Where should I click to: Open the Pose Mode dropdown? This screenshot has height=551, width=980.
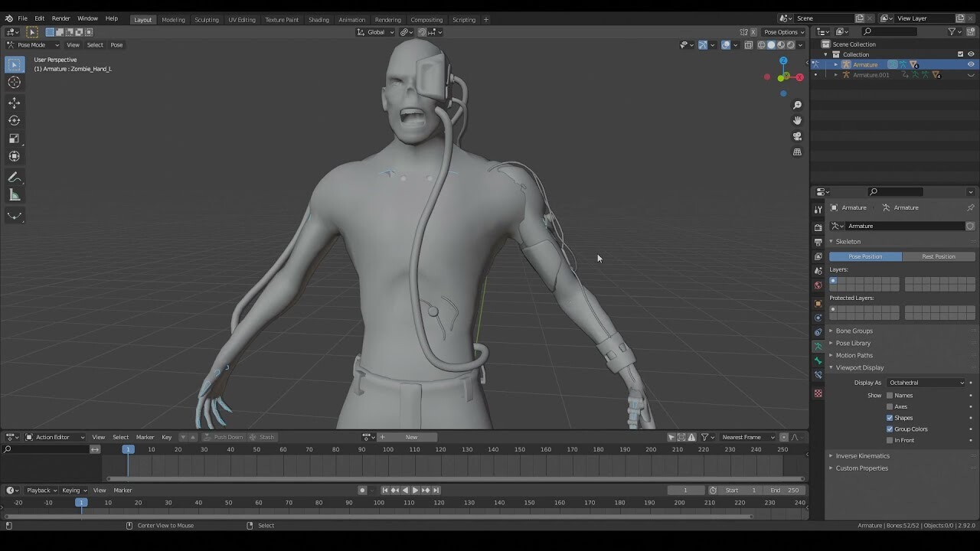point(33,44)
